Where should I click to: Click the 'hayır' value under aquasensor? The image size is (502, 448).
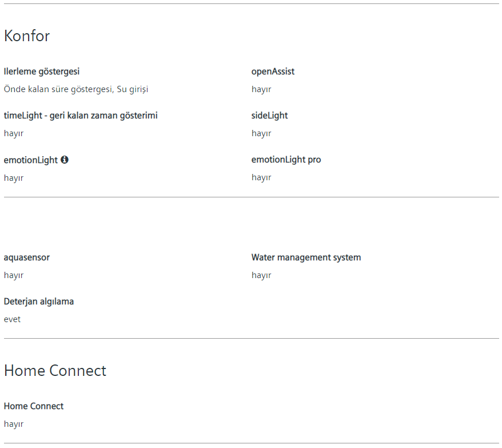click(x=14, y=275)
